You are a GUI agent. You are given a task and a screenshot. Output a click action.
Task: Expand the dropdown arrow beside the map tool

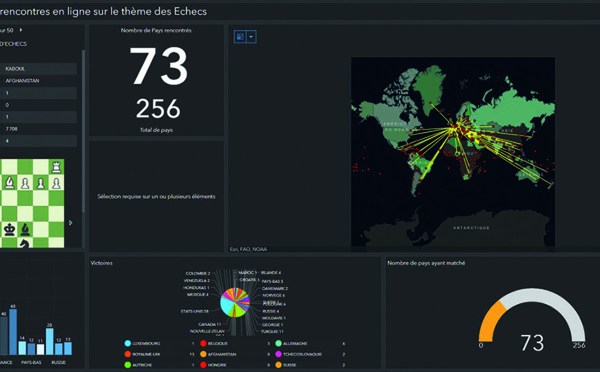pos(251,37)
